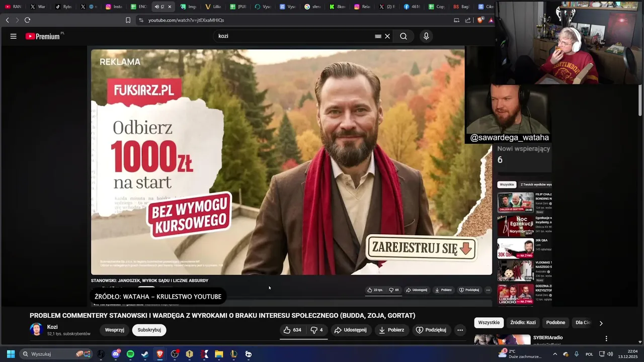Viewport: 644px width, 362px height.
Task: Click Podziękuj under the main video title
Action: pyautogui.click(x=431, y=330)
